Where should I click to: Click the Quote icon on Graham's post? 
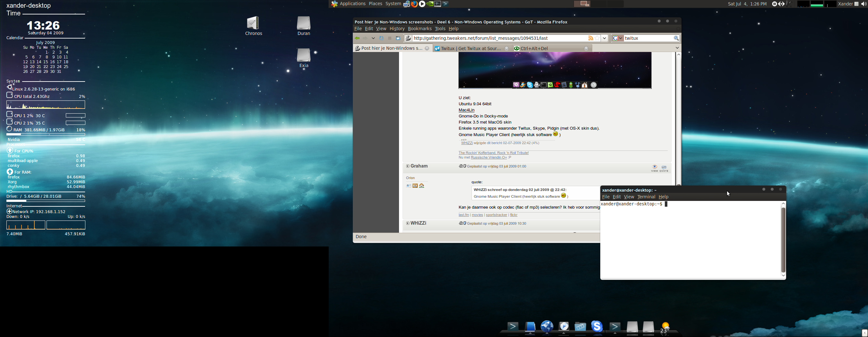pyautogui.click(x=664, y=168)
